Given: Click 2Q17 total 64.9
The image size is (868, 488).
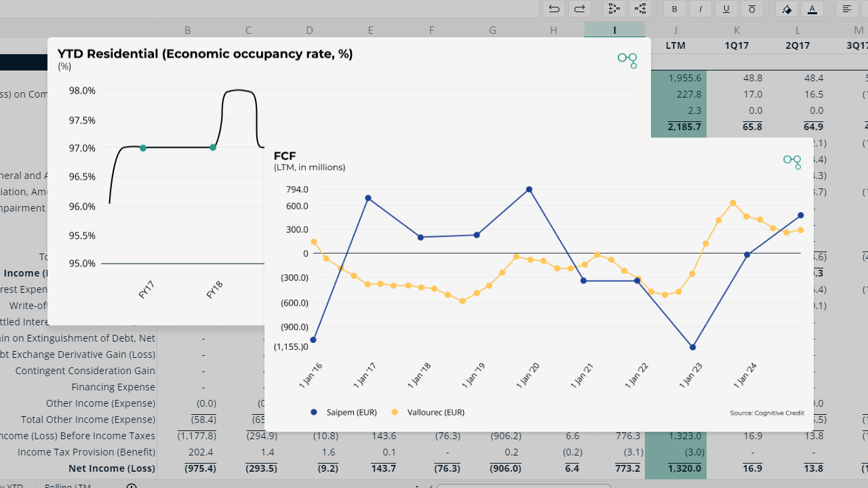Looking at the screenshot, I should (813, 127).
